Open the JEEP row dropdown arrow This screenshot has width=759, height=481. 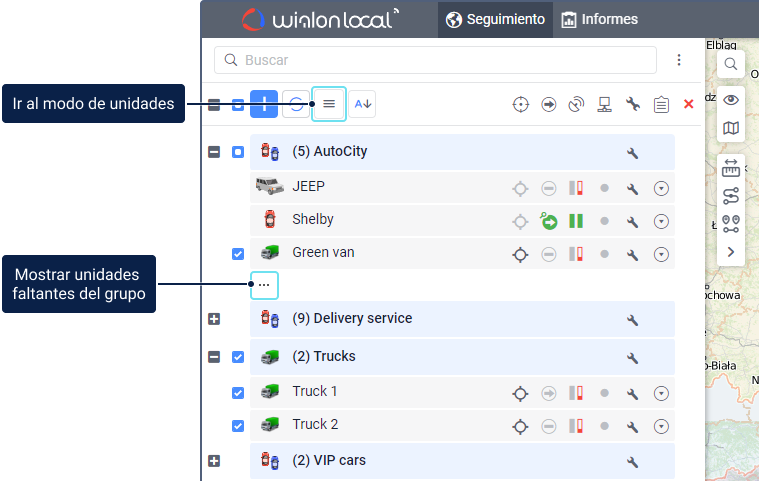pos(661,188)
